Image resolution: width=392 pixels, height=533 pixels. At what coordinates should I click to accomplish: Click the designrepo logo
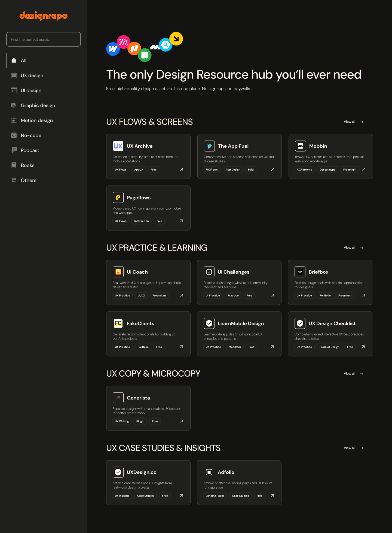click(44, 16)
